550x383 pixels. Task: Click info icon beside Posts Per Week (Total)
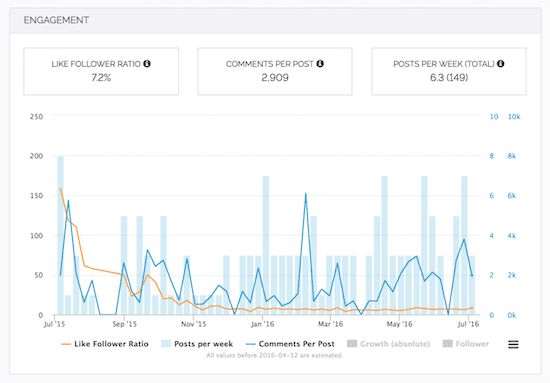tap(501, 63)
